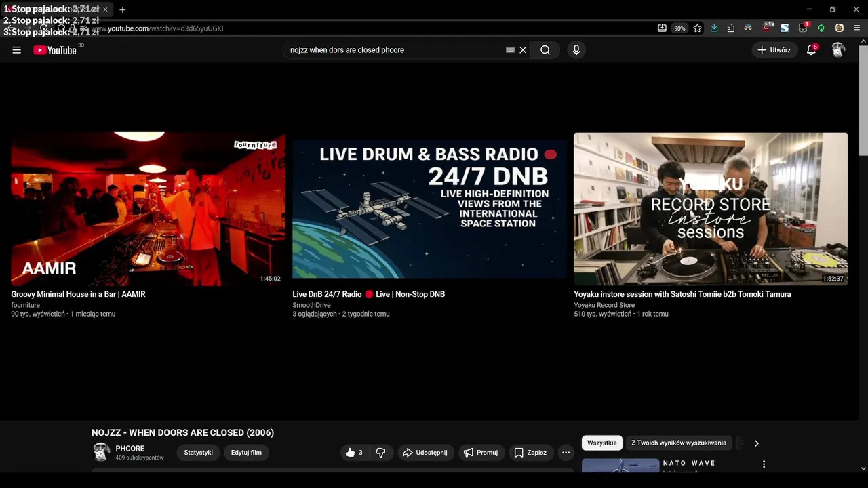Click green refresh-arrows extension icon
The image size is (868, 488).
point(821,28)
